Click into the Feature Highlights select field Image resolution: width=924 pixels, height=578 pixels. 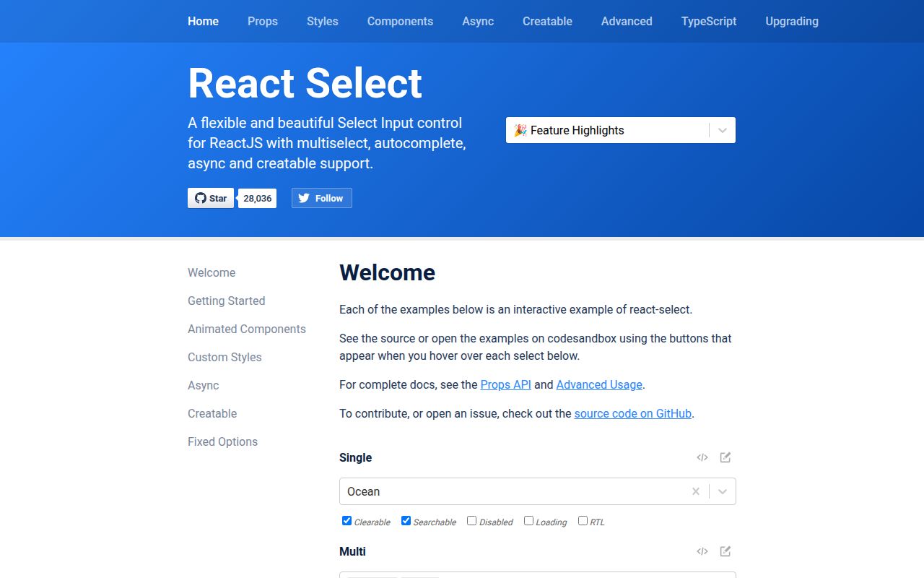[621, 130]
